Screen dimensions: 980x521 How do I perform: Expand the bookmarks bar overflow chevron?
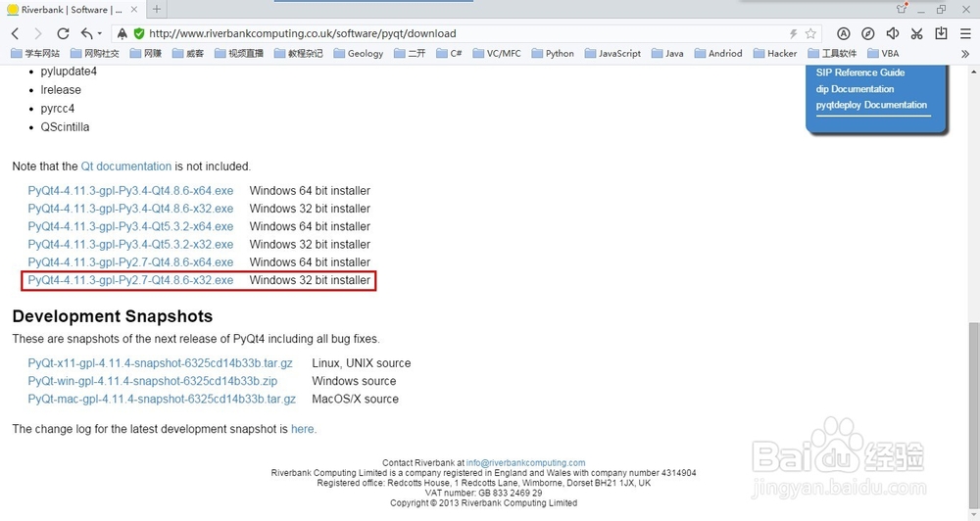(x=965, y=54)
